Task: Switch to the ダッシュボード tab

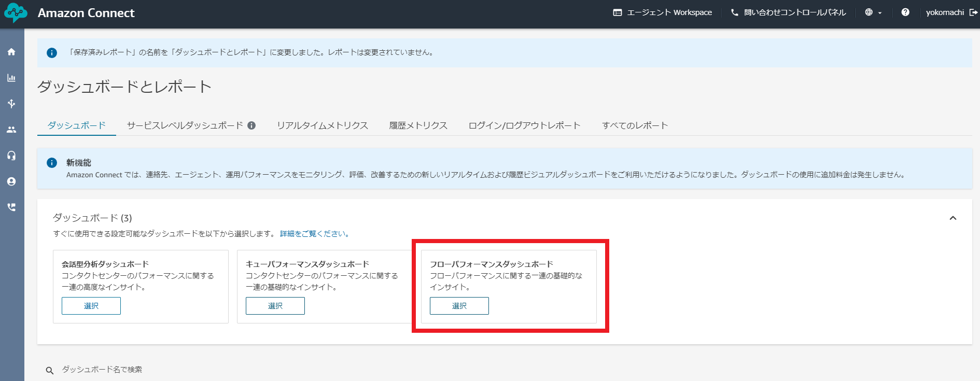Action: (x=77, y=125)
